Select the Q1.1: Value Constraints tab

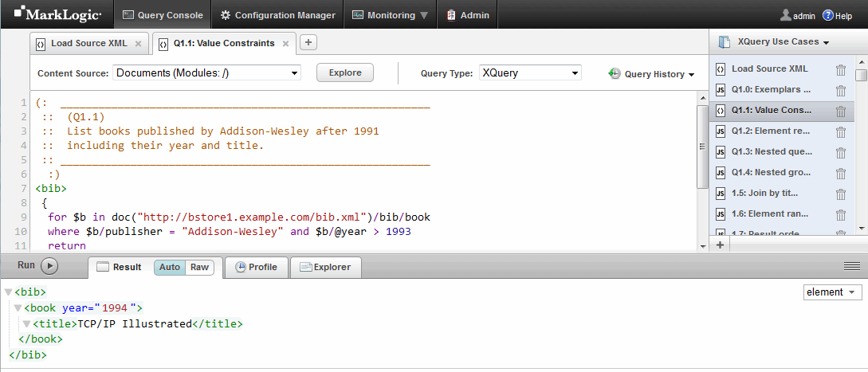[x=224, y=43]
